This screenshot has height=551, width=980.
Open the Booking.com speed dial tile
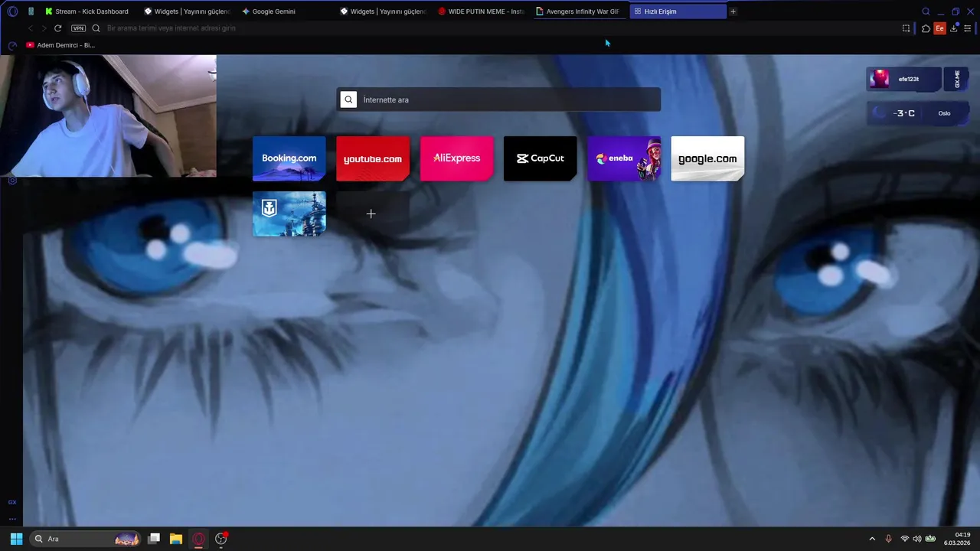tap(289, 158)
